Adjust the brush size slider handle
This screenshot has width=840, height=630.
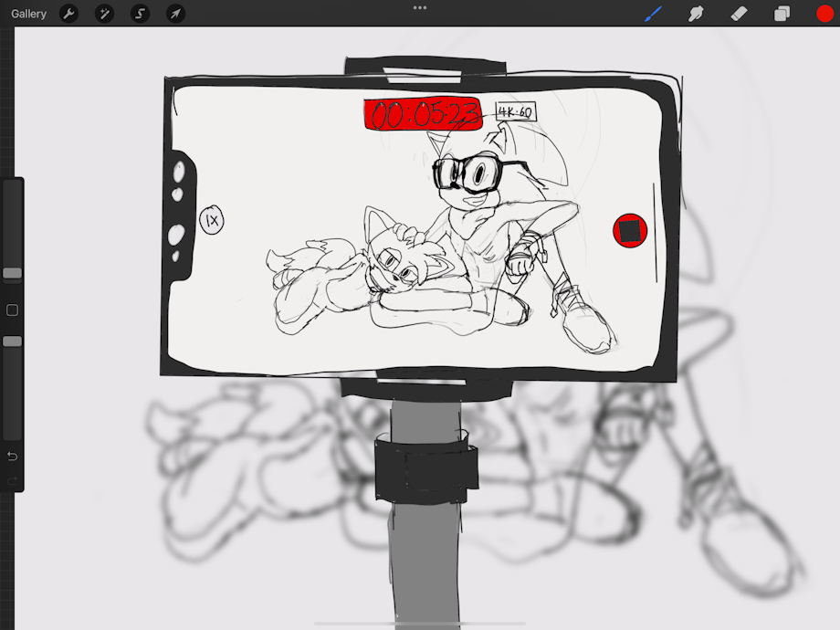tap(12, 273)
